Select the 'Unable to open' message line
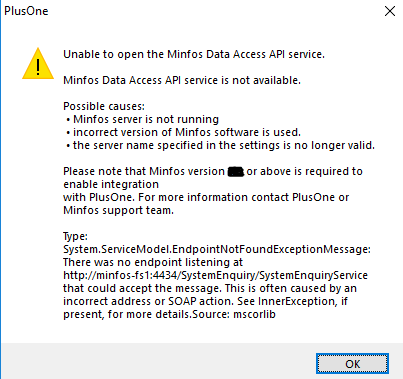The height and width of the screenshot is (379, 403). point(194,54)
